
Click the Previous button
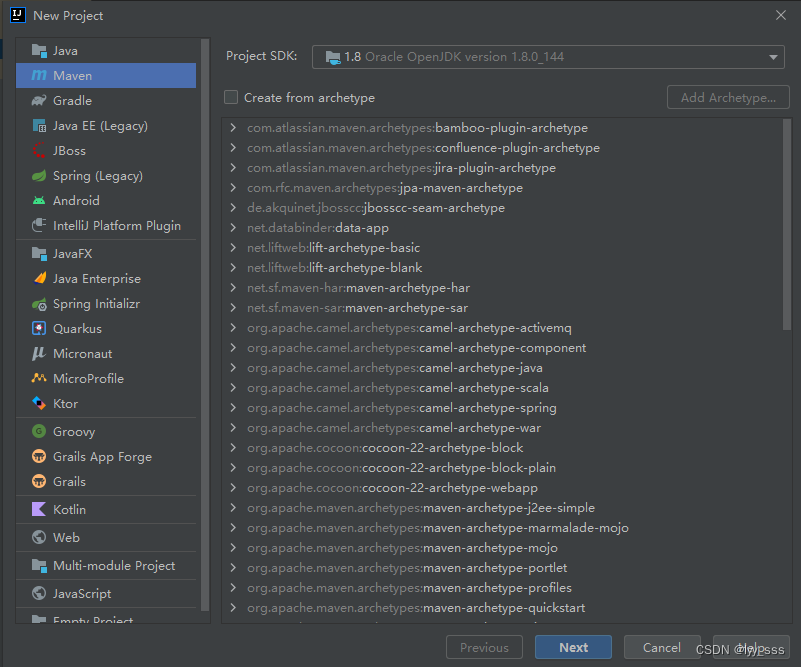484,647
